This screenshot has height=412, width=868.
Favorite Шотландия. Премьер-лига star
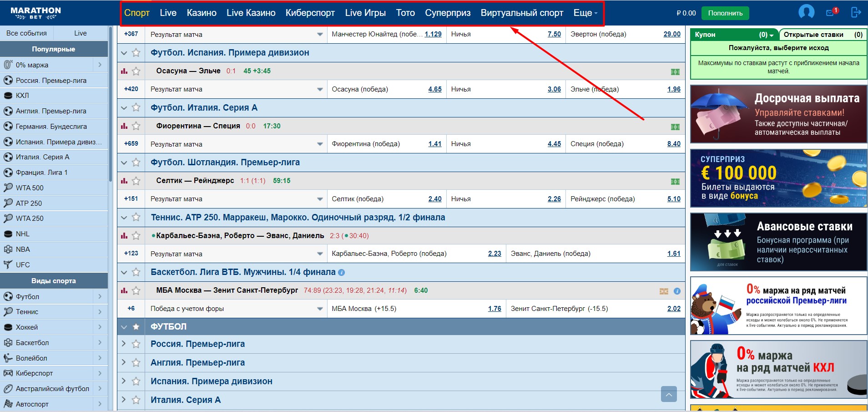tap(136, 163)
